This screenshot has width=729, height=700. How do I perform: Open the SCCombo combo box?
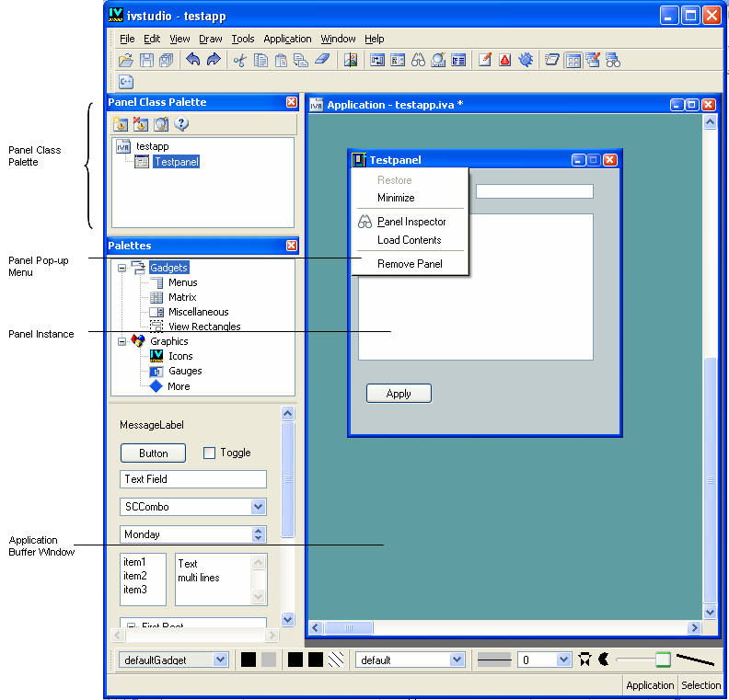tap(259, 507)
